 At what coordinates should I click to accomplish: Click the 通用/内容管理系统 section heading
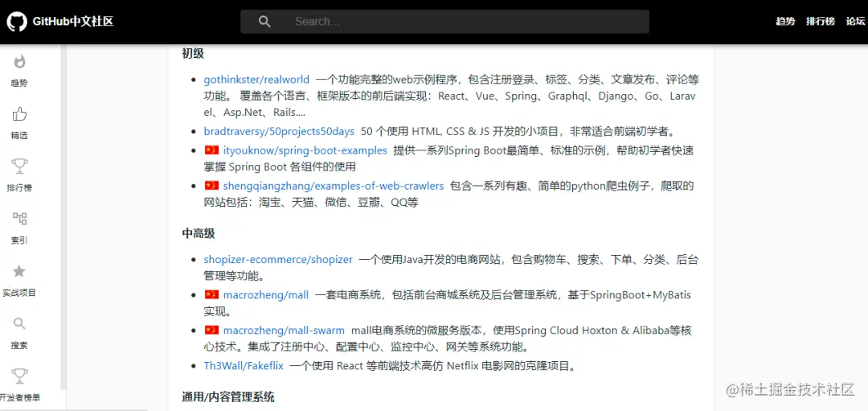click(228, 397)
